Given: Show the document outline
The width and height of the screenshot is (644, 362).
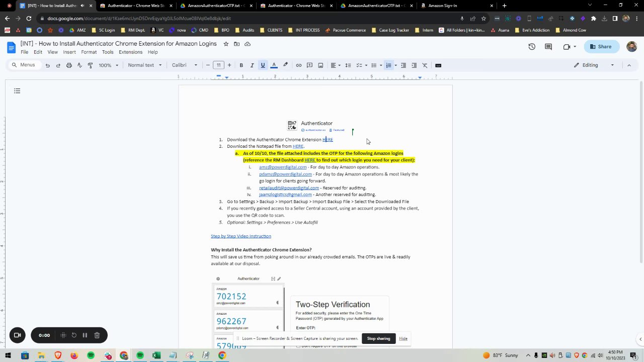Looking at the screenshot, I should tap(17, 91).
